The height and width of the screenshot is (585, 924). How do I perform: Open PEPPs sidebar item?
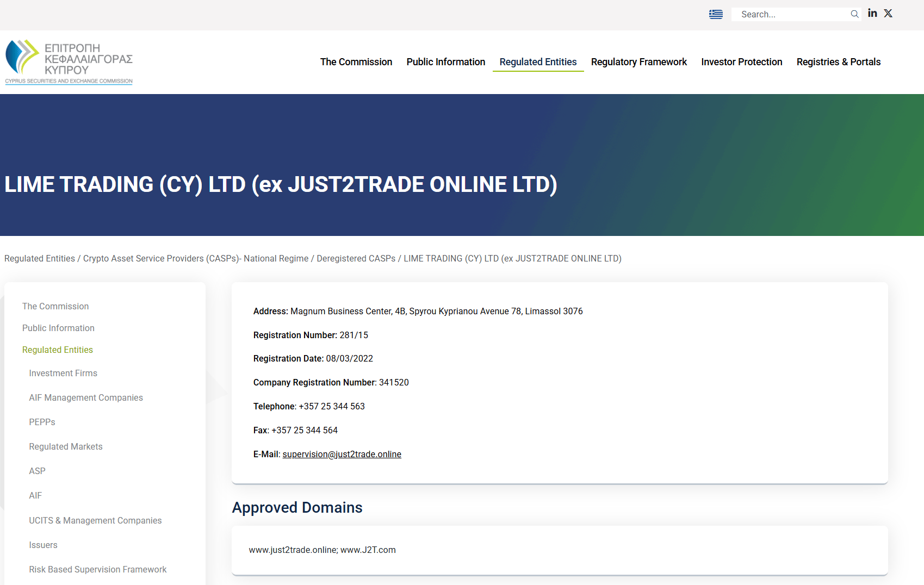(x=42, y=422)
